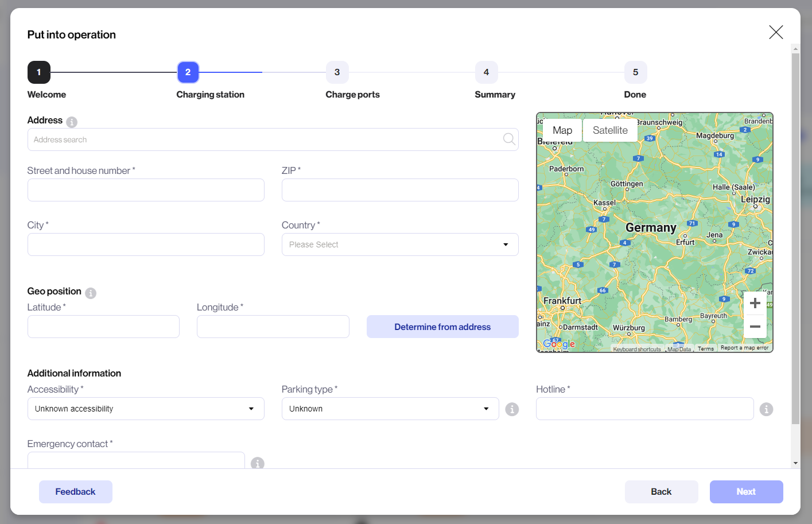Screen dimensions: 812x524
Task: Close the Put into operation dialog
Action: (x=776, y=32)
